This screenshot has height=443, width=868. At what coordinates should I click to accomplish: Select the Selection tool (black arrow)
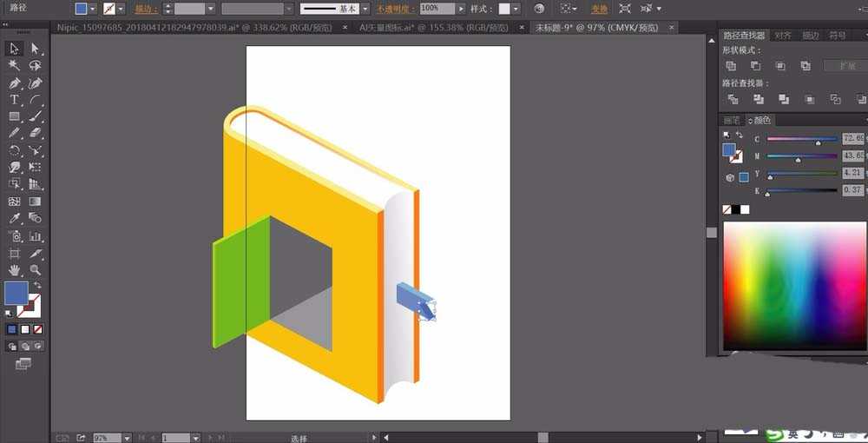pyautogui.click(x=15, y=49)
